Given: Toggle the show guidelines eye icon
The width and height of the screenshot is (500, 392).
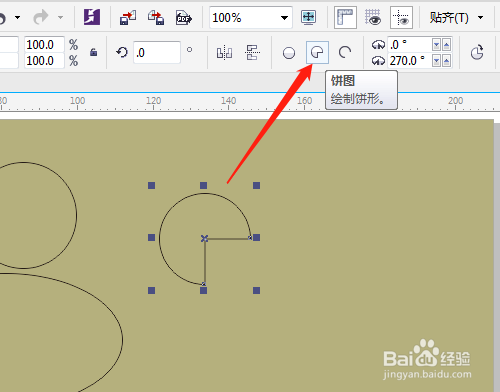Looking at the screenshot, I should (401, 17).
